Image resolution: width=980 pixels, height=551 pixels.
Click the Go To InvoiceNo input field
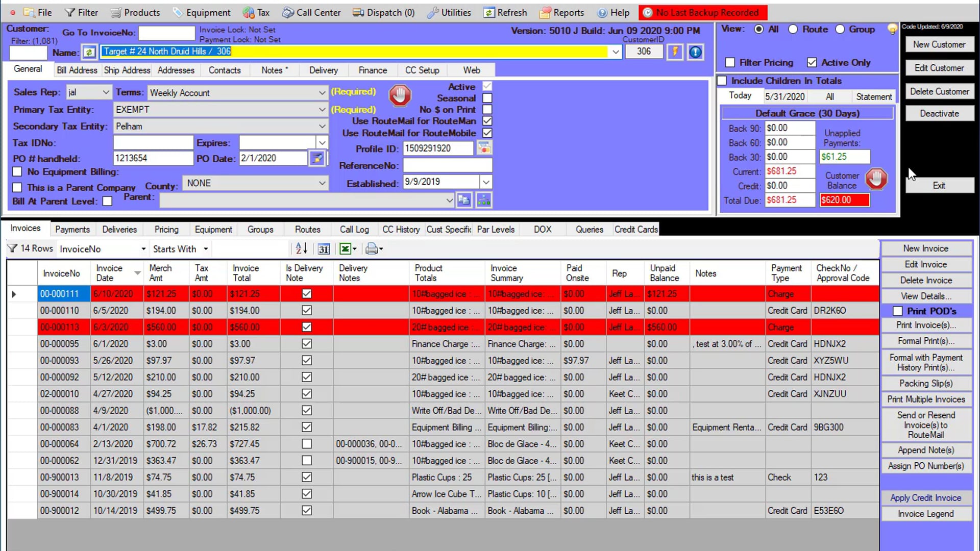167,33
